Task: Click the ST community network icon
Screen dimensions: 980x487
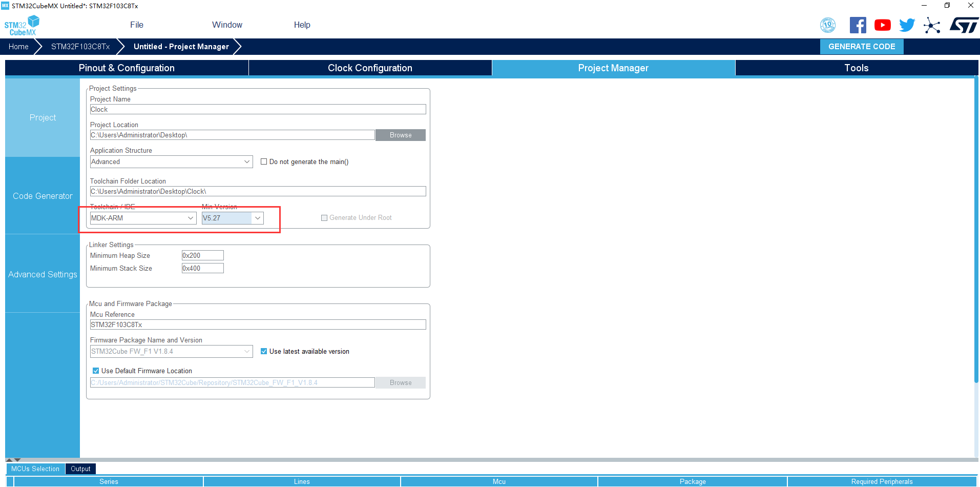Action: point(932,25)
